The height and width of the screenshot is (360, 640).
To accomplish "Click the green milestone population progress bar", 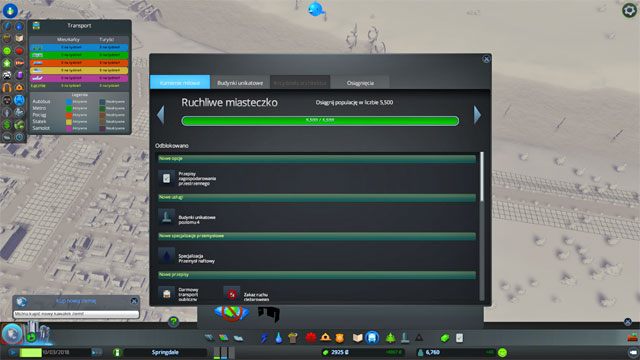I will [320, 120].
